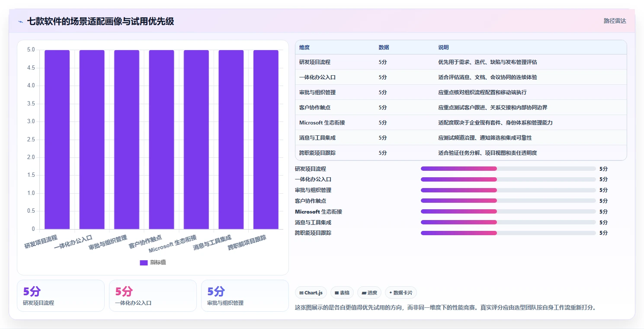Select 一体化办公入口 cell in the table
The image size is (644, 329).
(x=317, y=77)
